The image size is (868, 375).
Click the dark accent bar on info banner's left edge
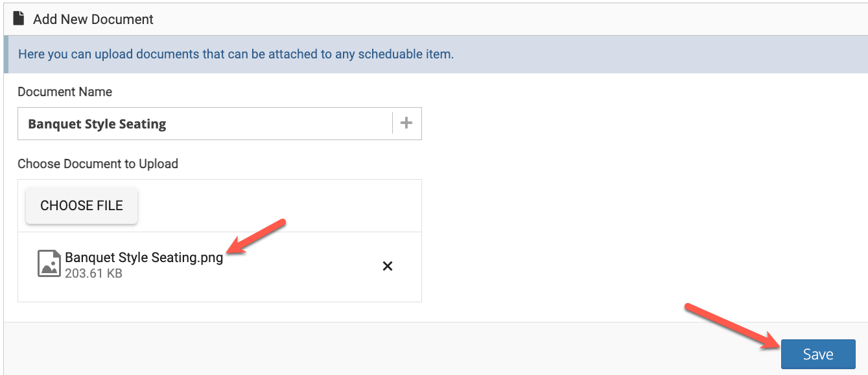[6, 54]
